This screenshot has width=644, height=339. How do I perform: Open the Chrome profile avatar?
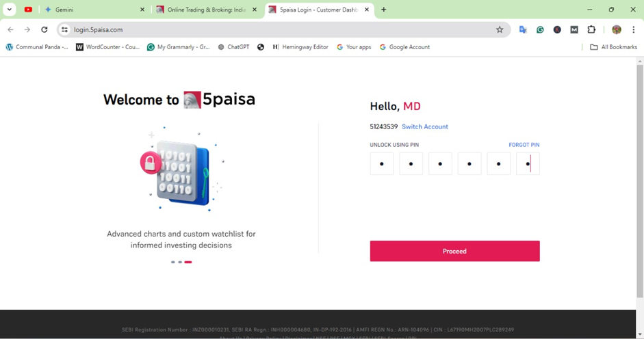coord(617,29)
